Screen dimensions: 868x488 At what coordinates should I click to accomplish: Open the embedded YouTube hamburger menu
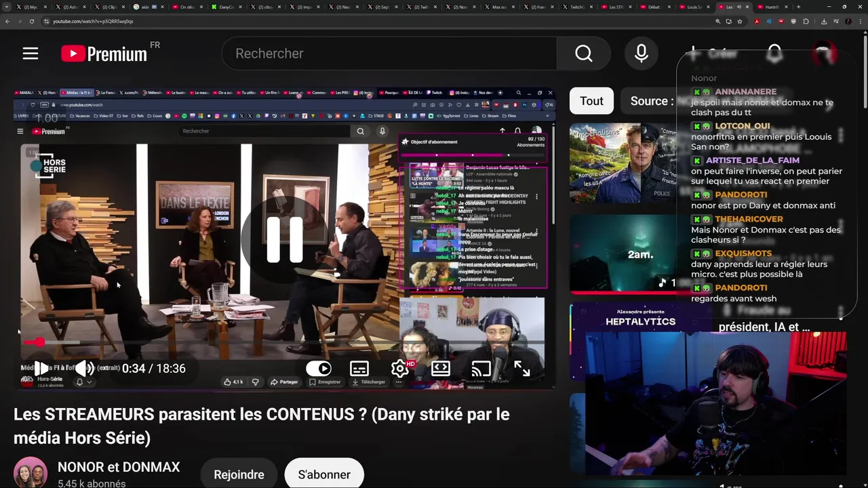(20, 131)
